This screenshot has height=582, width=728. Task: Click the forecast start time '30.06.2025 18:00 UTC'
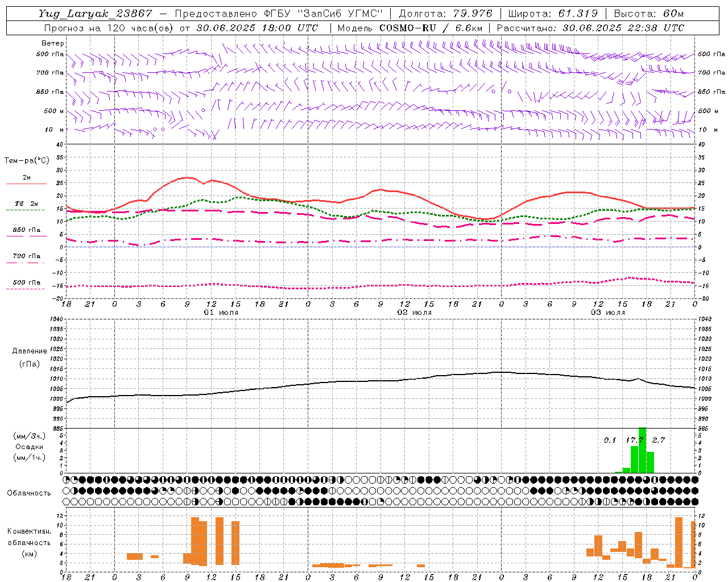(257, 28)
